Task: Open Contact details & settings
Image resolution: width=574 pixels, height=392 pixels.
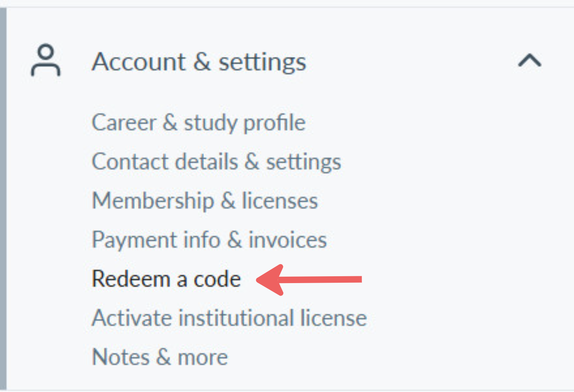Action: (217, 162)
